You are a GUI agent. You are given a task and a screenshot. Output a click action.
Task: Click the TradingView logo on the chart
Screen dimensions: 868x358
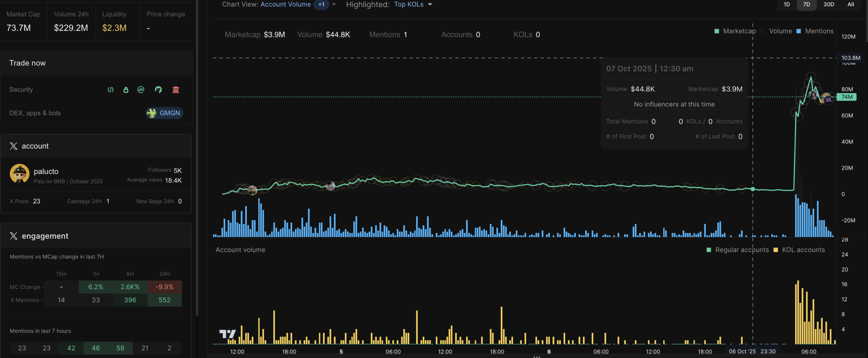tap(227, 334)
